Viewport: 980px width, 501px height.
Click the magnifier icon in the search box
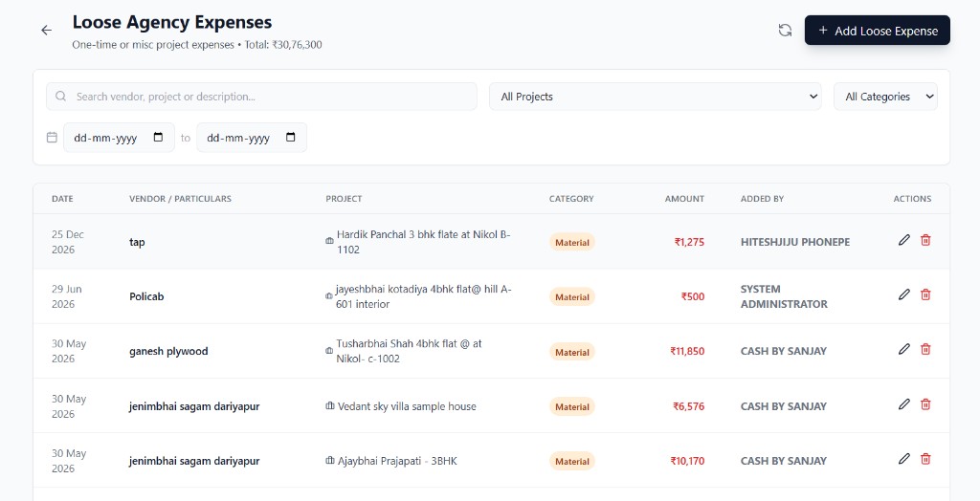tap(60, 97)
